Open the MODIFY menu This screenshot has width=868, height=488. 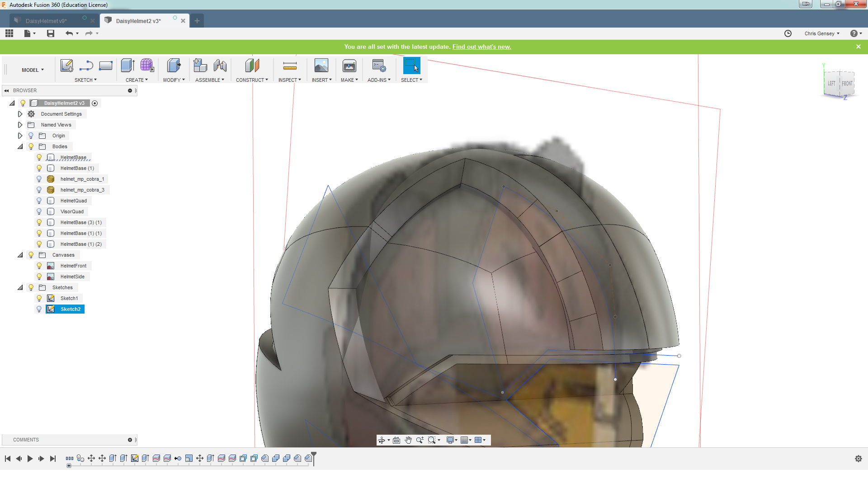click(x=174, y=80)
